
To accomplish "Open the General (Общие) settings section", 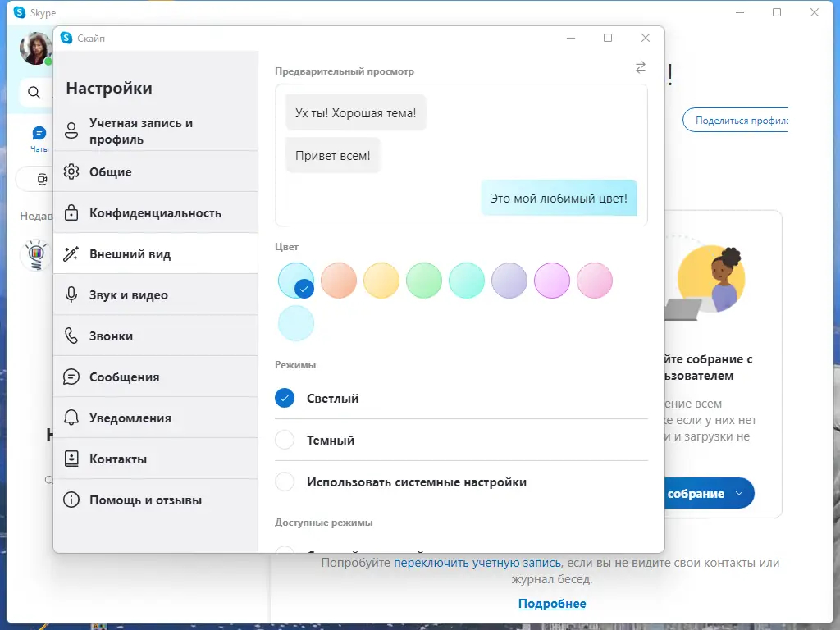I will point(155,171).
